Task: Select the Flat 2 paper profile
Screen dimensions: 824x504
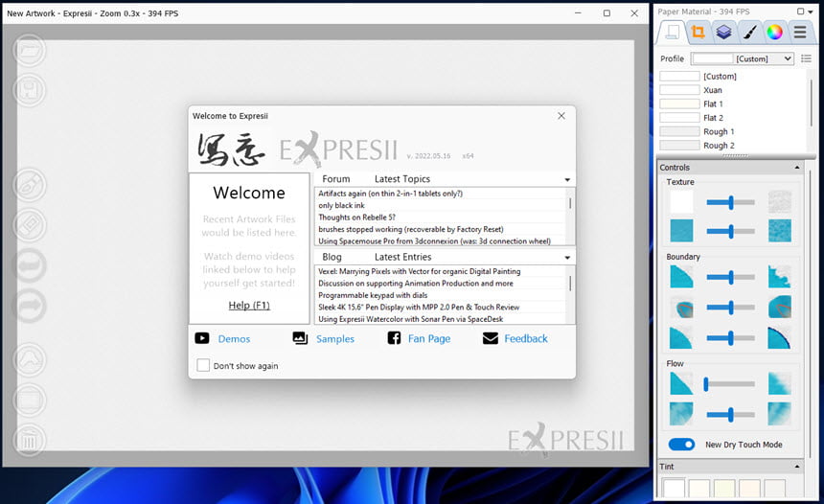Action: 731,118
